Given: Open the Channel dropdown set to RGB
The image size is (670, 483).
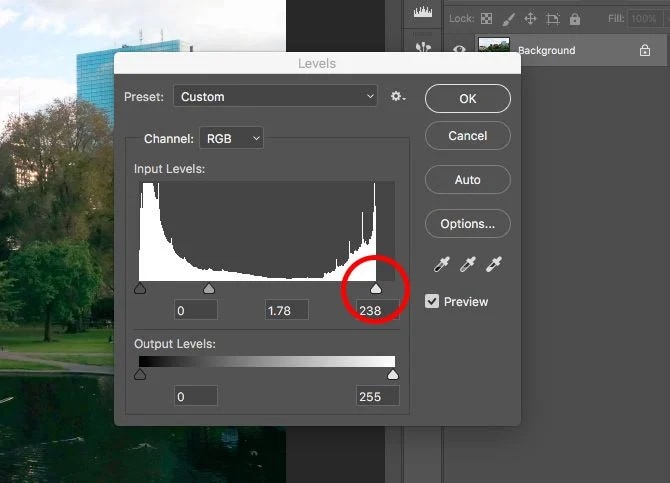Looking at the screenshot, I should pos(231,138).
